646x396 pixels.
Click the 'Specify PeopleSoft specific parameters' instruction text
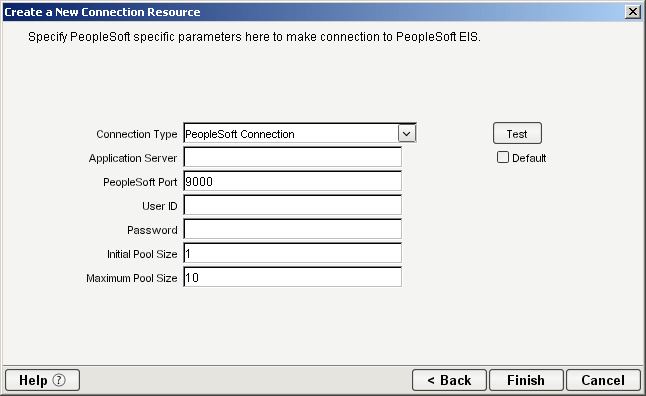pos(254,37)
